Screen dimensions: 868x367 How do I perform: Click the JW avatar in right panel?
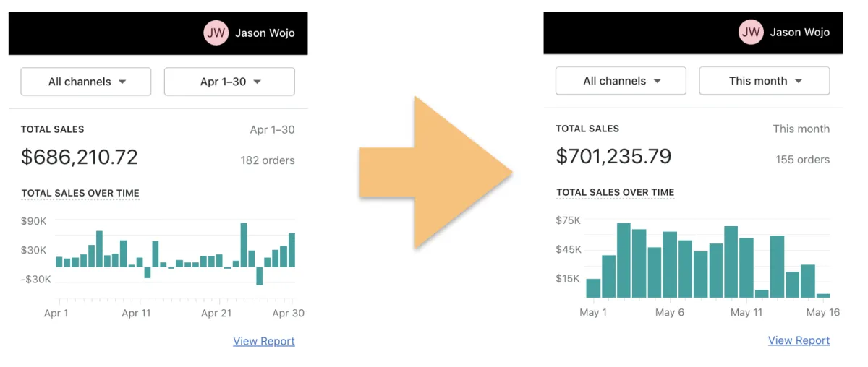[751, 32]
